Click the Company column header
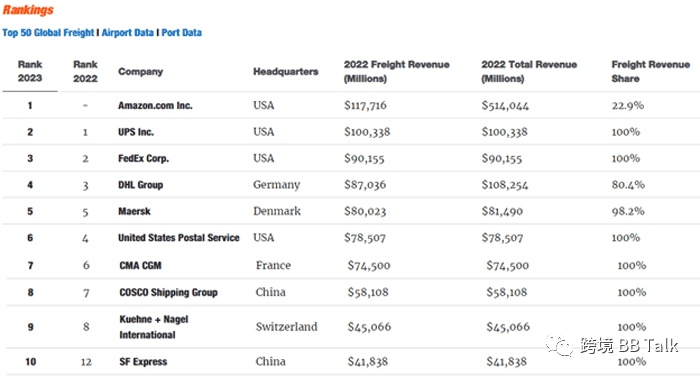This screenshot has width=700, height=377. pyautogui.click(x=141, y=72)
